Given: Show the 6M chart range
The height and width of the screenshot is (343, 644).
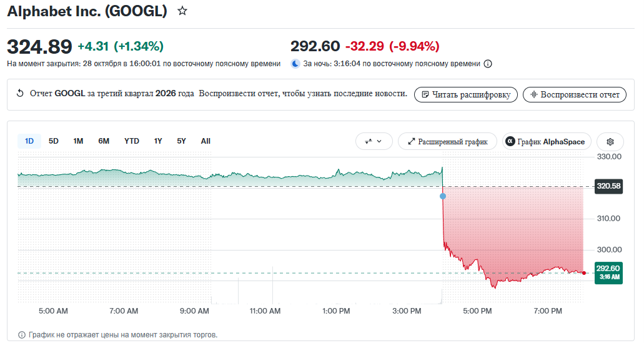Looking at the screenshot, I should click(104, 141).
